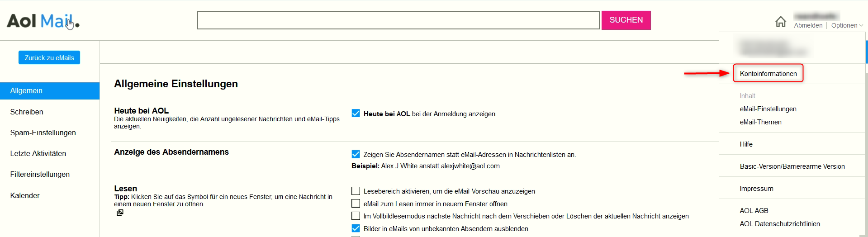Click the new-window icon under Lesen tip
868x237 pixels.
click(x=120, y=213)
